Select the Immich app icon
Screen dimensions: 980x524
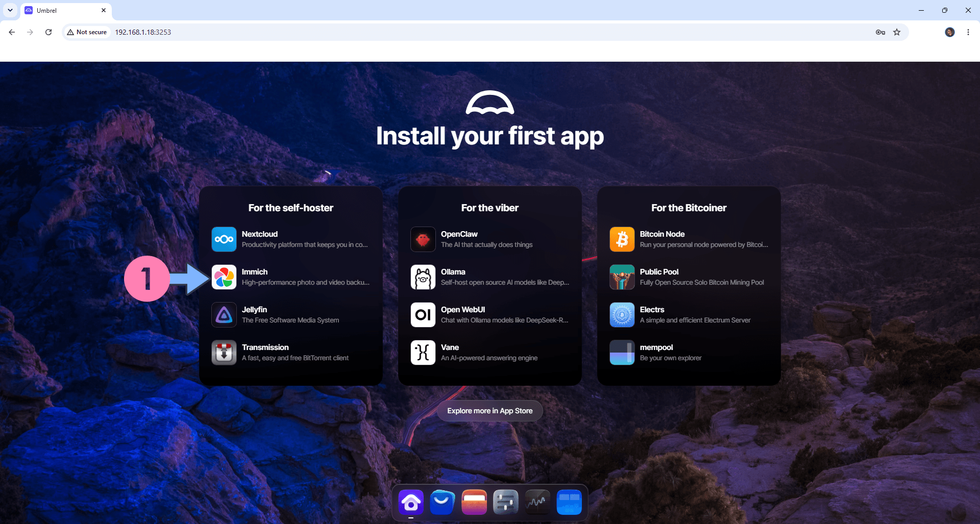coord(224,277)
